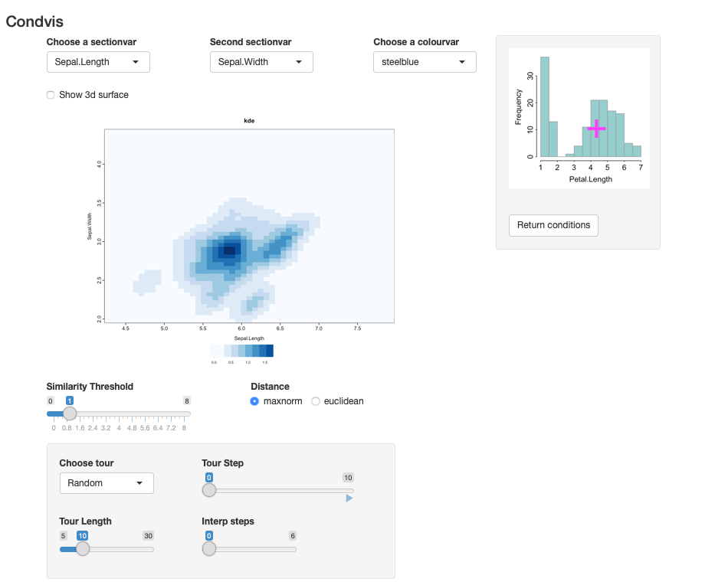Open the Second sectionvar dropdown

point(261,62)
